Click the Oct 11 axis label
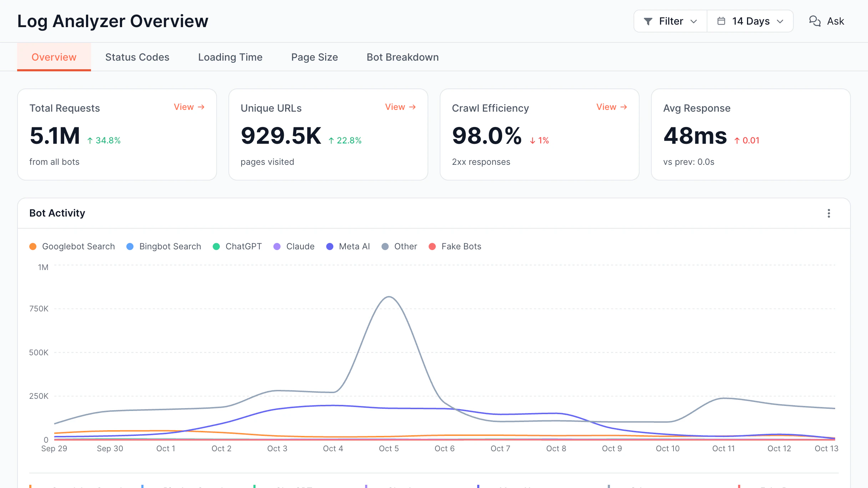This screenshot has width=868, height=488. 723,448
